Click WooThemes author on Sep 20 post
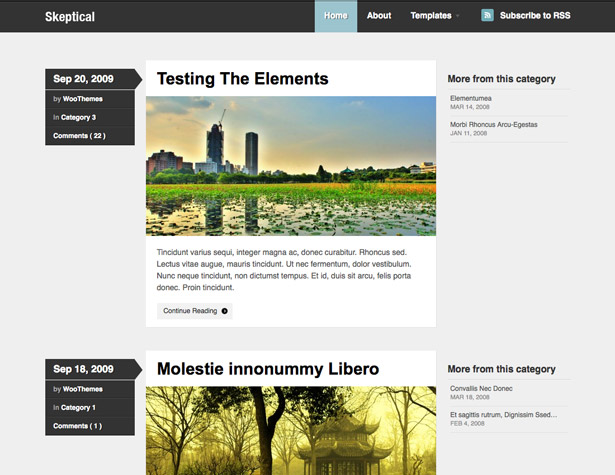This screenshot has width=615, height=475. [83, 99]
